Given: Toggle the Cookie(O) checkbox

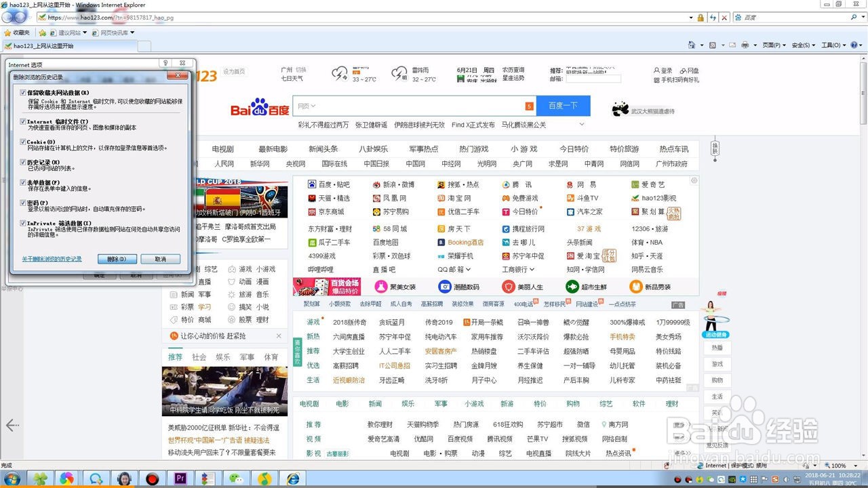Looking at the screenshot, I should (x=23, y=142).
